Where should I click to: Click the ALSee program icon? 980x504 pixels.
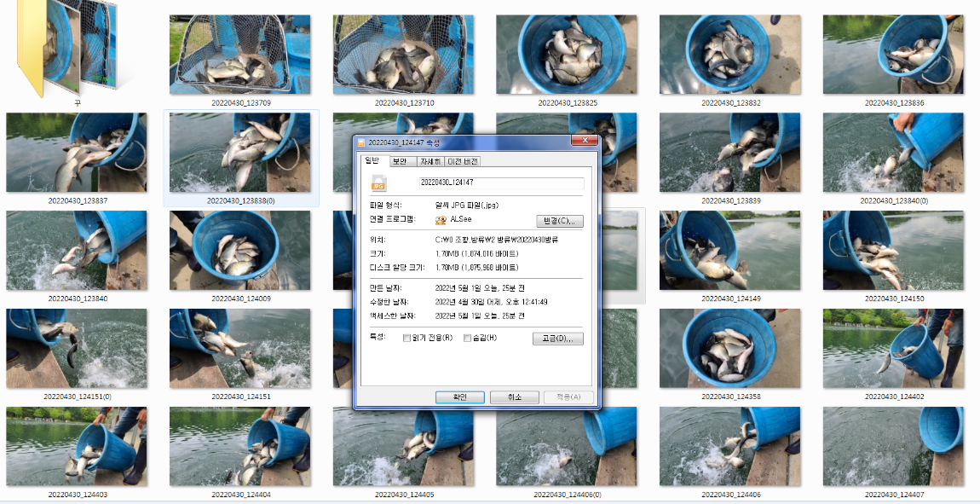[438, 220]
